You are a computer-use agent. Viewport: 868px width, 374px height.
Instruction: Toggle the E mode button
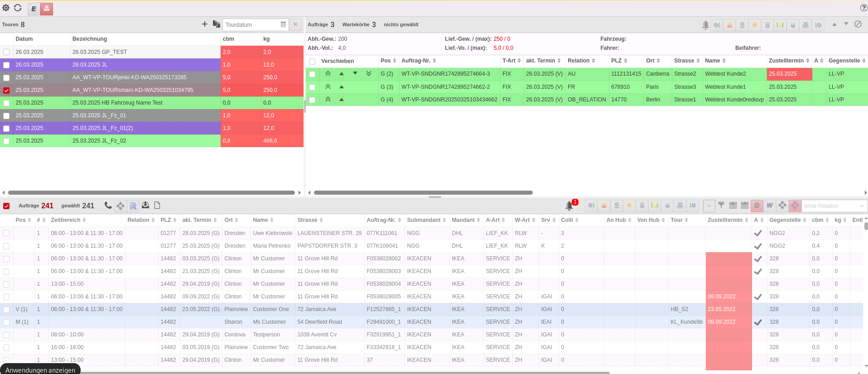(x=34, y=9)
